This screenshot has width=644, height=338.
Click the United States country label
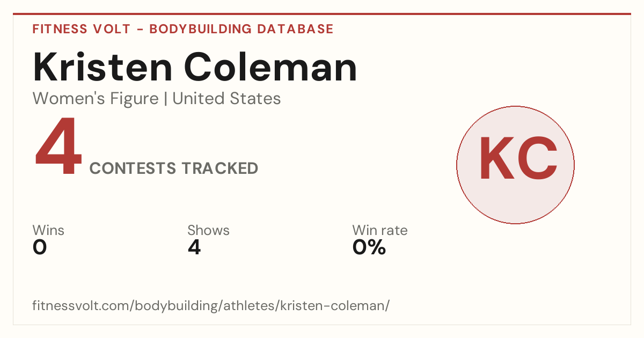(226, 99)
